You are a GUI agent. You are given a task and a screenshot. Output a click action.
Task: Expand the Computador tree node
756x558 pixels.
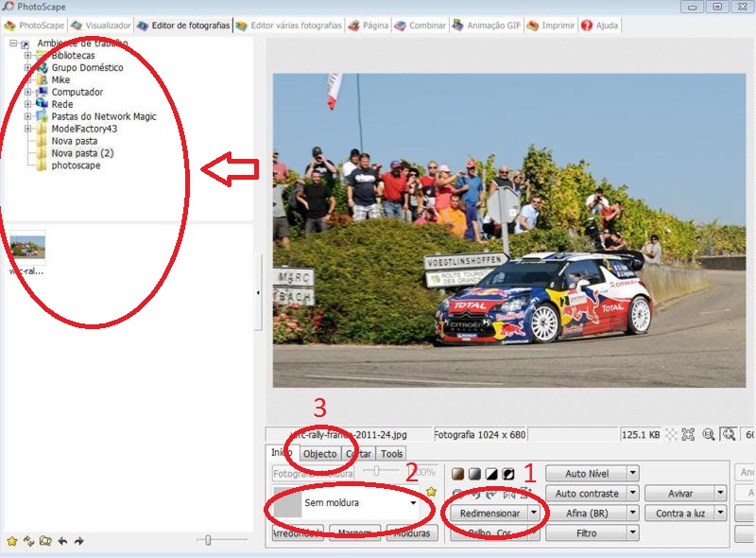pos(27,92)
